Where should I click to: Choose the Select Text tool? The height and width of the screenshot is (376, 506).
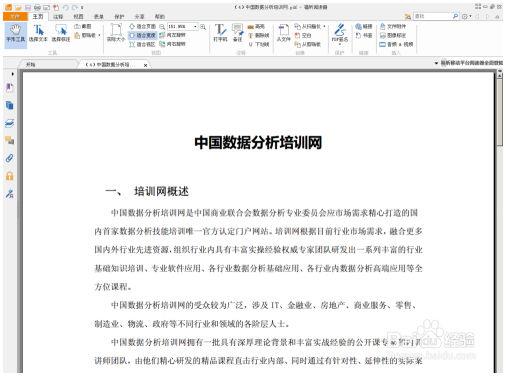point(38,34)
